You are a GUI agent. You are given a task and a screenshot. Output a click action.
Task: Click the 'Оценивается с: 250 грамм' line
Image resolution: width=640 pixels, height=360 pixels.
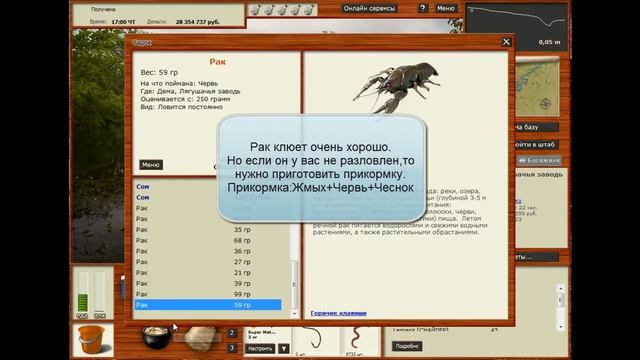coord(185,99)
